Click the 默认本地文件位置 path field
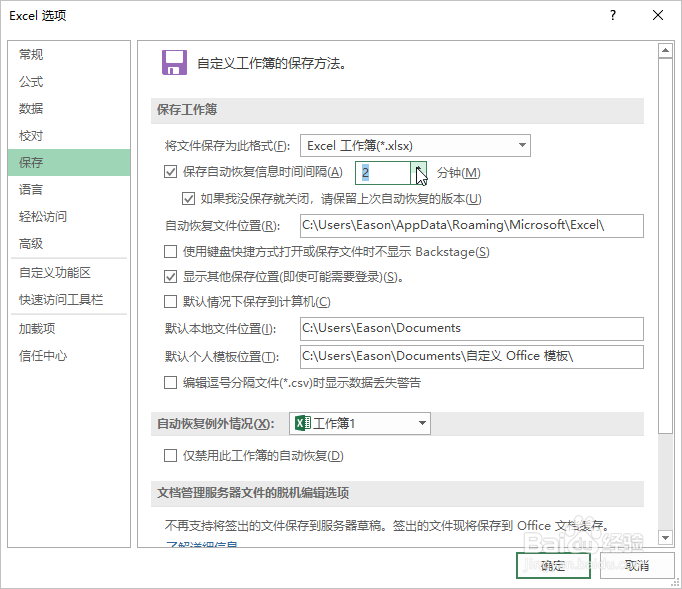Viewport: 682px width, 589px height. [472, 328]
